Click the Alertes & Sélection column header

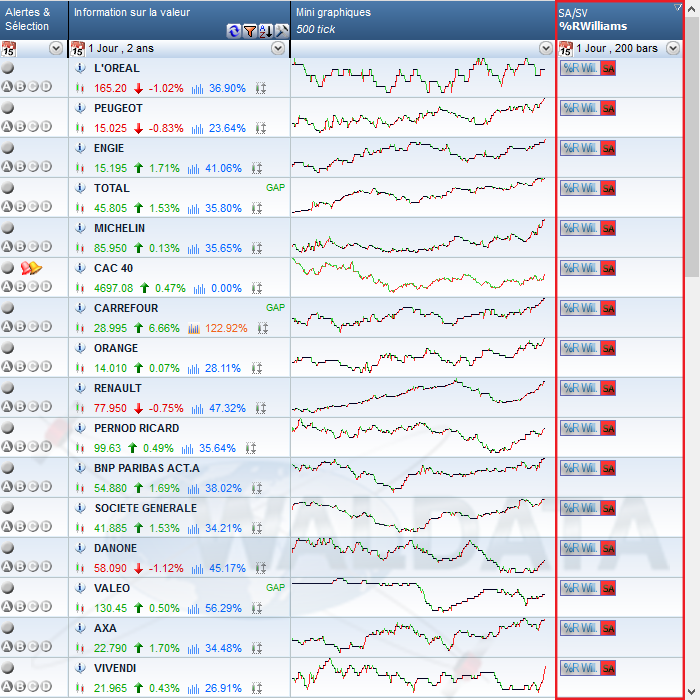tap(34, 20)
